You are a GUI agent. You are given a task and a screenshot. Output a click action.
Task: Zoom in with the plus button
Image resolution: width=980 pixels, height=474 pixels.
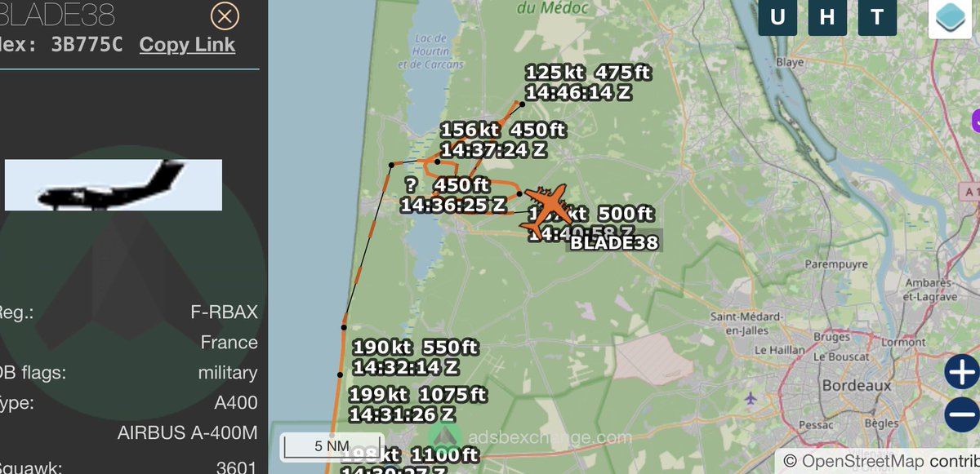coord(962,371)
